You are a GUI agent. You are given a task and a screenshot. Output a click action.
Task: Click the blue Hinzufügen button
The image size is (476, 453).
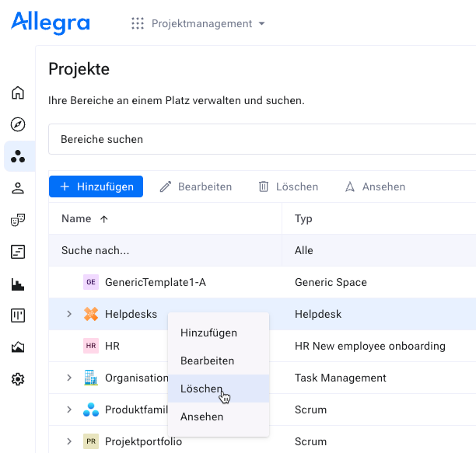coord(96,186)
